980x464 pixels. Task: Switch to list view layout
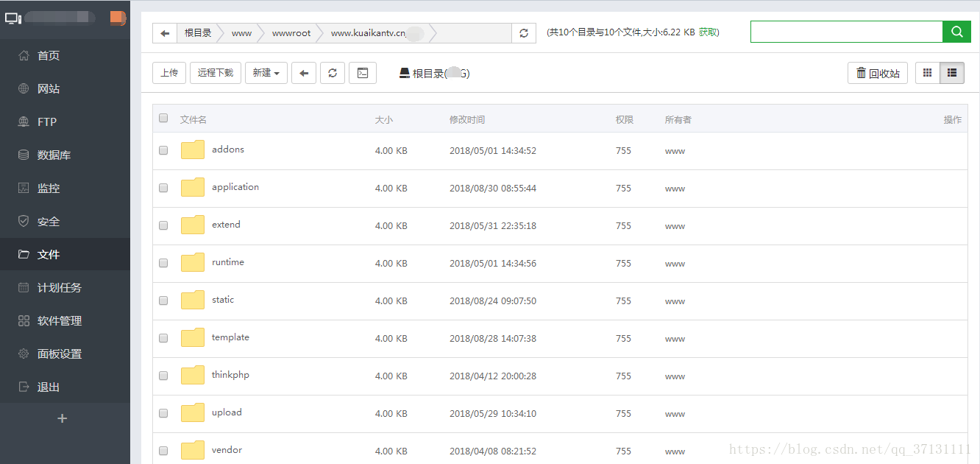point(952,73)
